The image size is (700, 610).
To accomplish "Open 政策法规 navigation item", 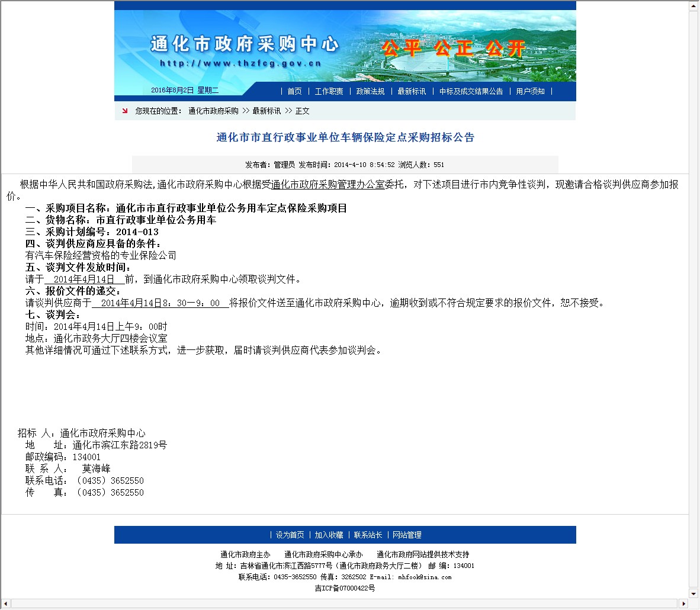I will [370, 91].
